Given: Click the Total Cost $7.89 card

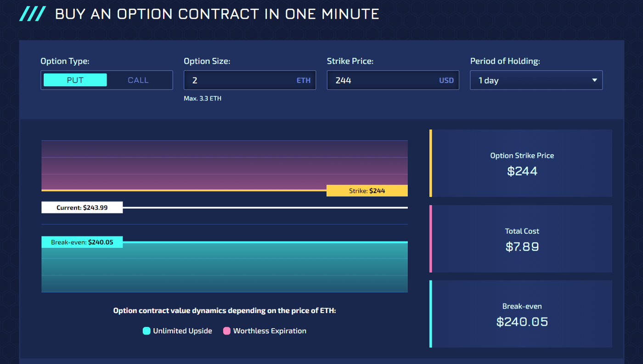Looking at the screenshot, I should (x=522, y=239).
